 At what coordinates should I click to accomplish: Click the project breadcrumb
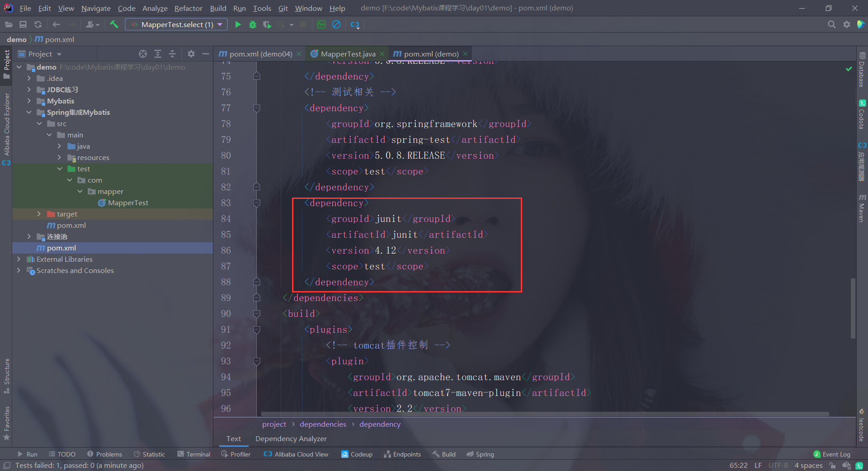coord(274,424)
